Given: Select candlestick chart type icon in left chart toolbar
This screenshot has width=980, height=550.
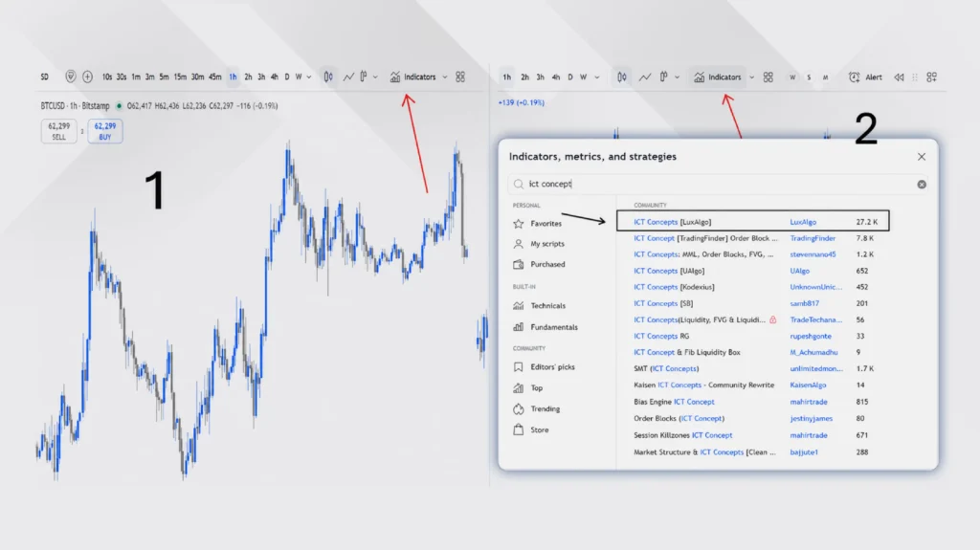Looking at the screenshot, I should [x=328, y=77].
